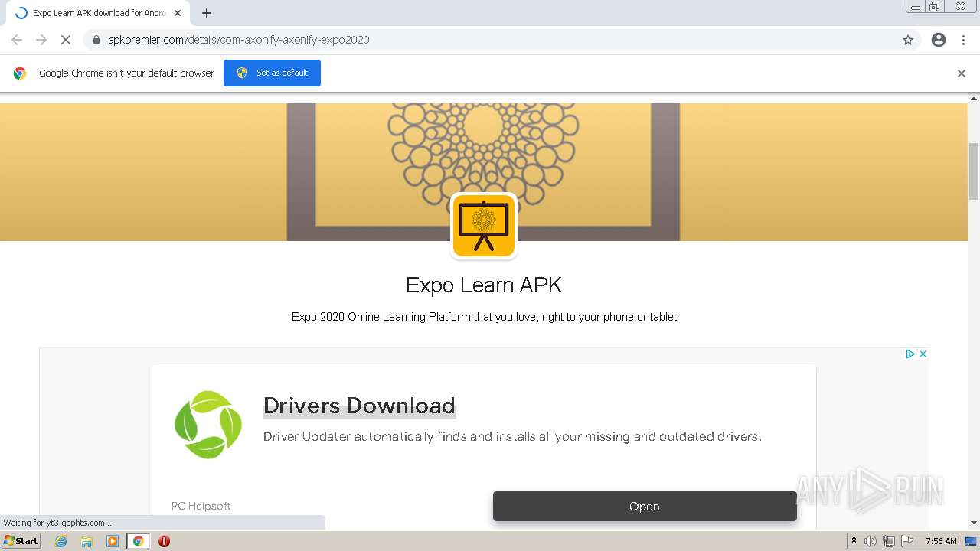Click the PC Helpsoft advertiser name
The width and height of the screenshot is (980, 551).
201,506
